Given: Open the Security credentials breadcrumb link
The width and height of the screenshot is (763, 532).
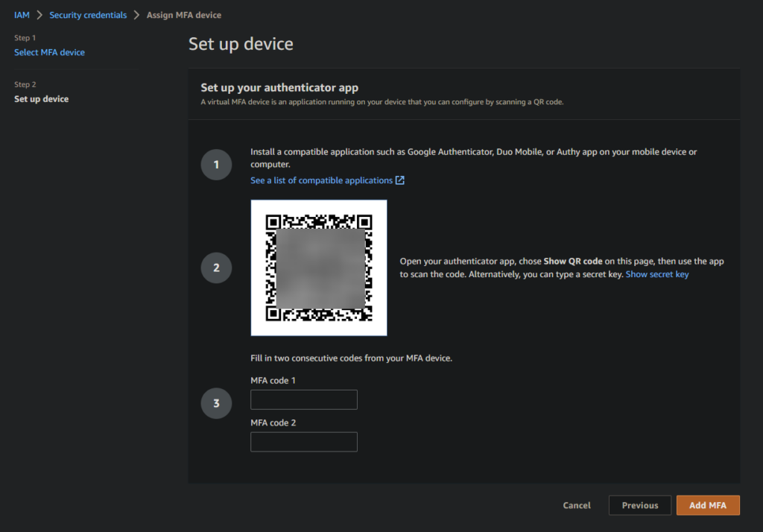Looking at the screenshot, I should [88, 14].
